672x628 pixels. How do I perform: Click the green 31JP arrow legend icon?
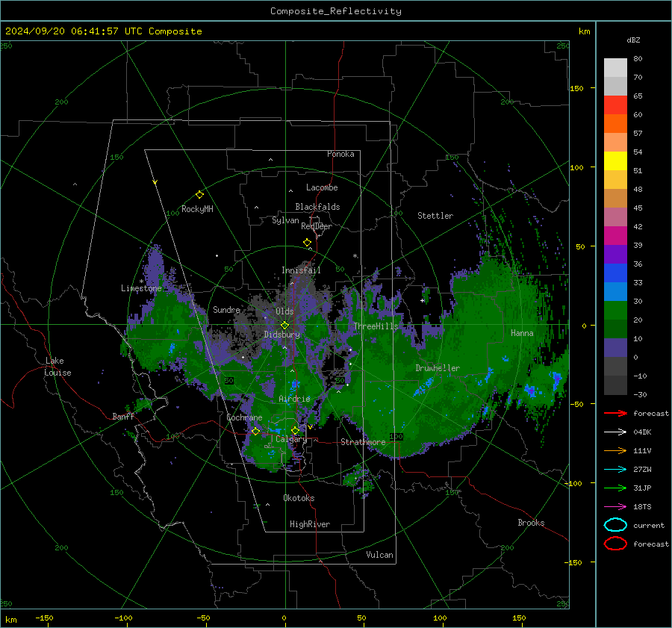[615, 488]
